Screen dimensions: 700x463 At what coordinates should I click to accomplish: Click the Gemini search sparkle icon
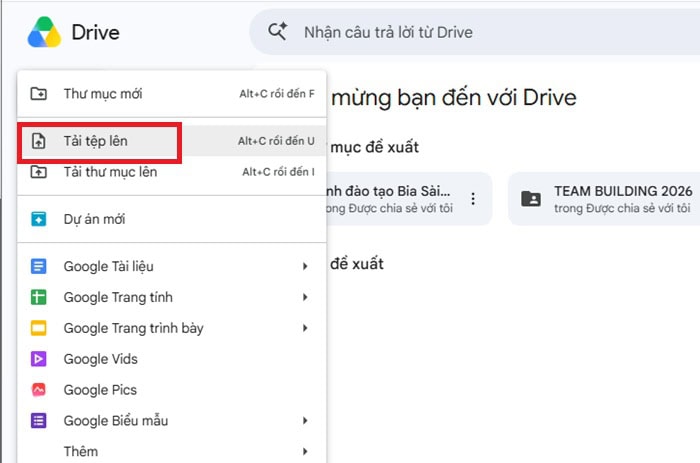[277, 32]
